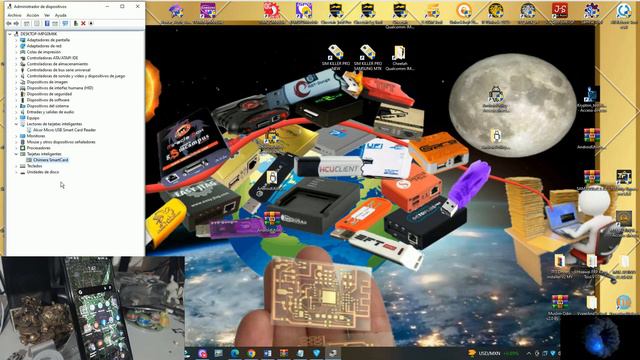Expand Adaptadores de red arrow

pos(16,46)
